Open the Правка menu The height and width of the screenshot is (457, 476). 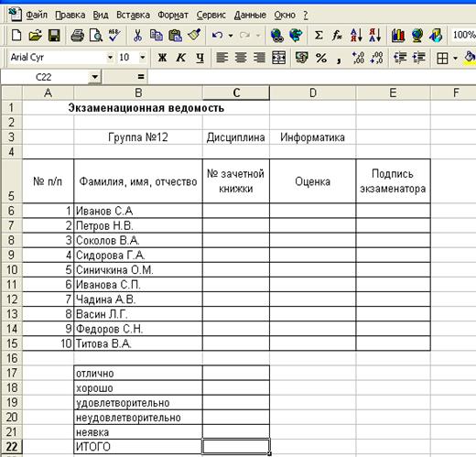click(70, 15)
